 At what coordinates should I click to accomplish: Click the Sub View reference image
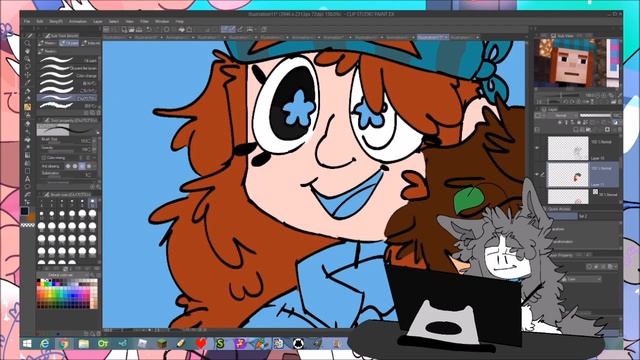[x=577, y=63]
